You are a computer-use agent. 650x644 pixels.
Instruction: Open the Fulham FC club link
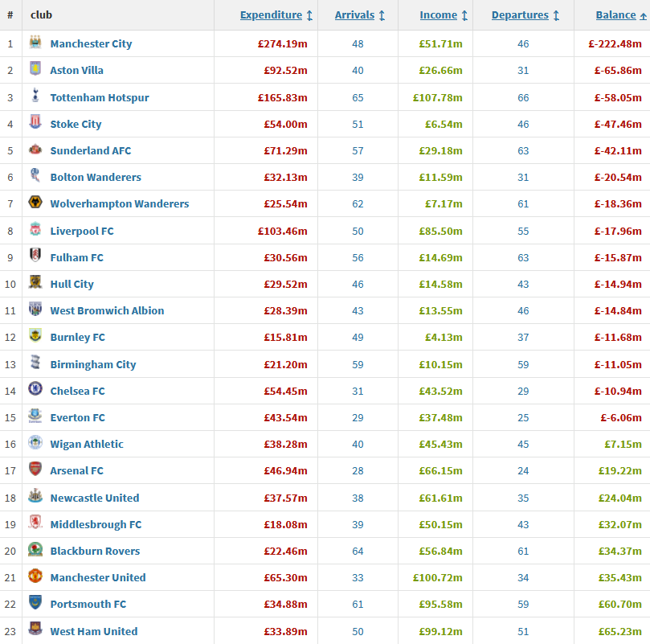(76, 258)
